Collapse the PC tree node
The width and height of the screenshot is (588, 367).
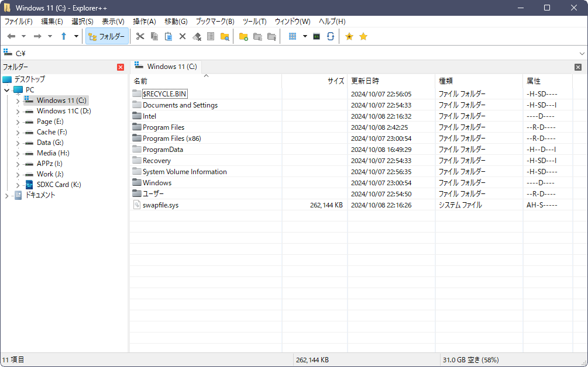pyautogui.click(x=7, y=90)
